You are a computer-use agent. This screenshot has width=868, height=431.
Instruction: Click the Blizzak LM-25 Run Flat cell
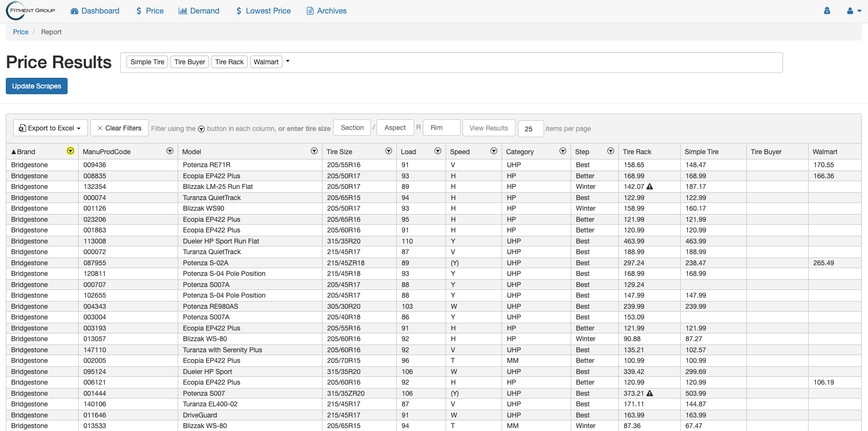[218, 187]
